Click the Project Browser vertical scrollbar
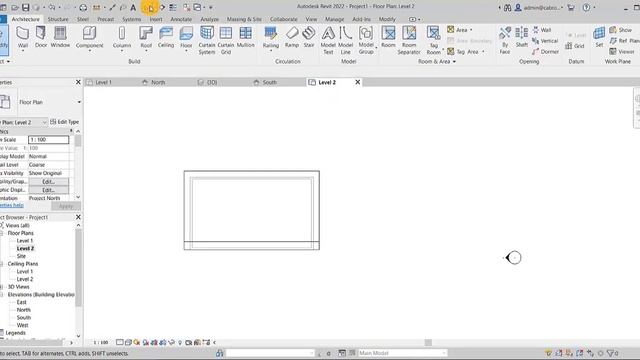The width and height of the screenshot is (640, 360). pyautogui.click(x=78, y=267)
